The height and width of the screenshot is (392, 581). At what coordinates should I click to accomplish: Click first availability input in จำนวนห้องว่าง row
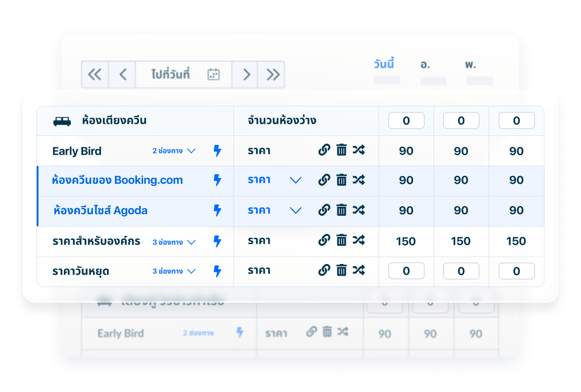coord(406,121)
